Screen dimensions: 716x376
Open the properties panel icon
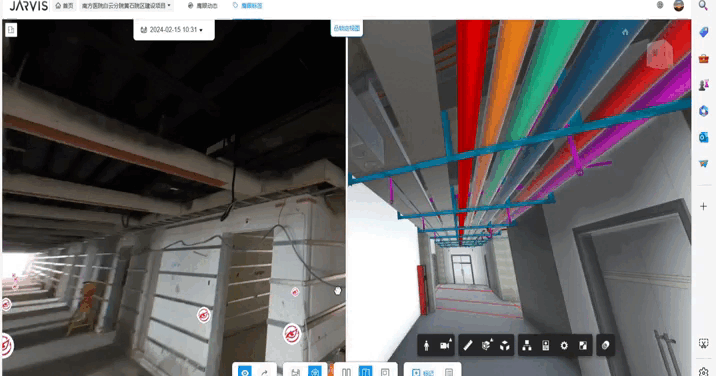(x=546, y=345)
